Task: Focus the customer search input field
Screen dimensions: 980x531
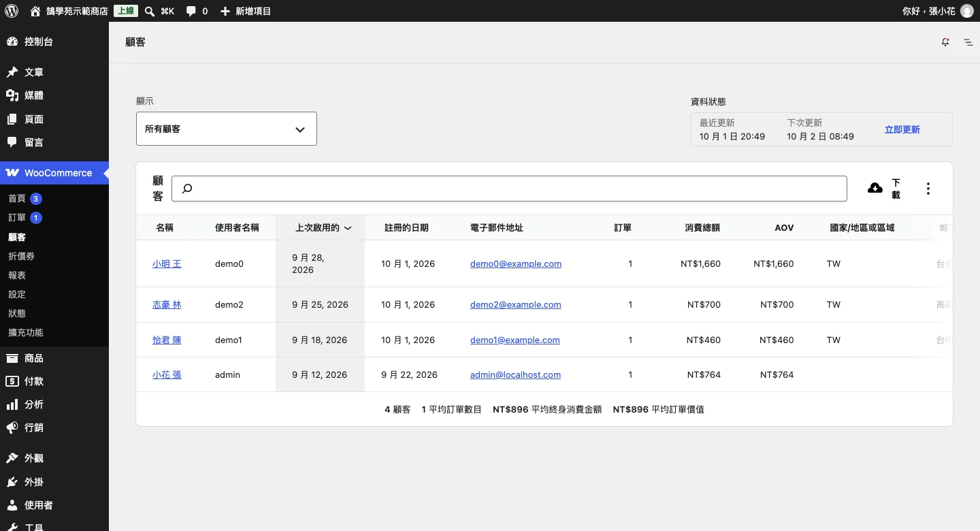Action: 509,189
